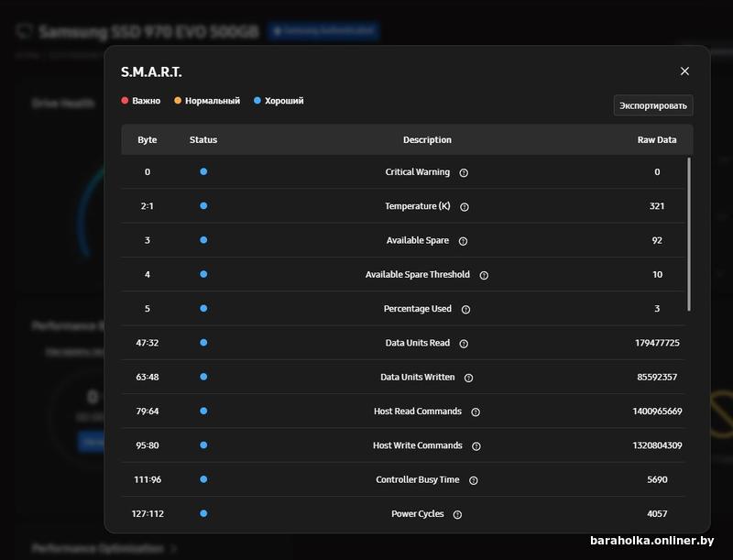Click the orange Нормальный legend dot
Viewport: 733px width, 560px height.
(x=178, y=101)
